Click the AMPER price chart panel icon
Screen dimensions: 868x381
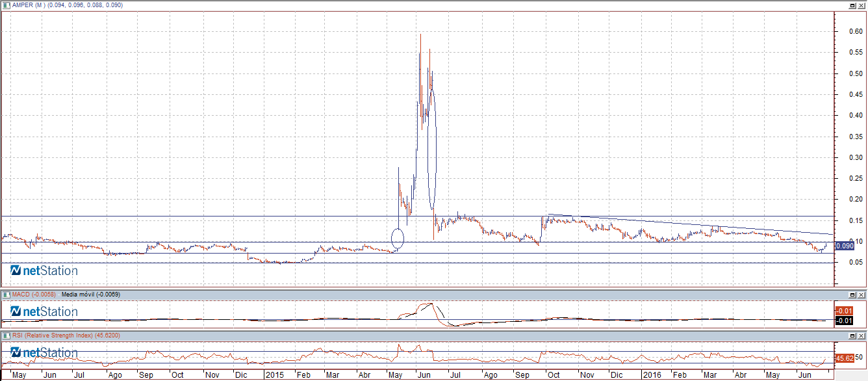6,5
